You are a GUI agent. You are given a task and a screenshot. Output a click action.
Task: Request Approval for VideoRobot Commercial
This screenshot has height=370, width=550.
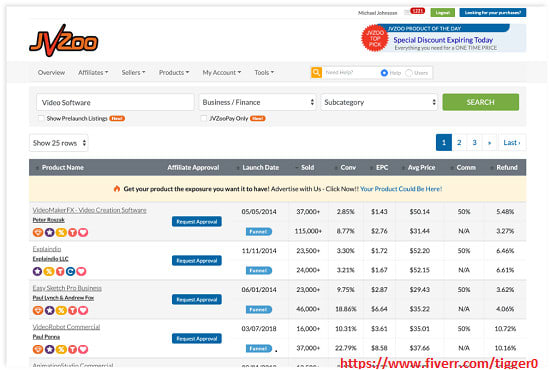point(197,338)
